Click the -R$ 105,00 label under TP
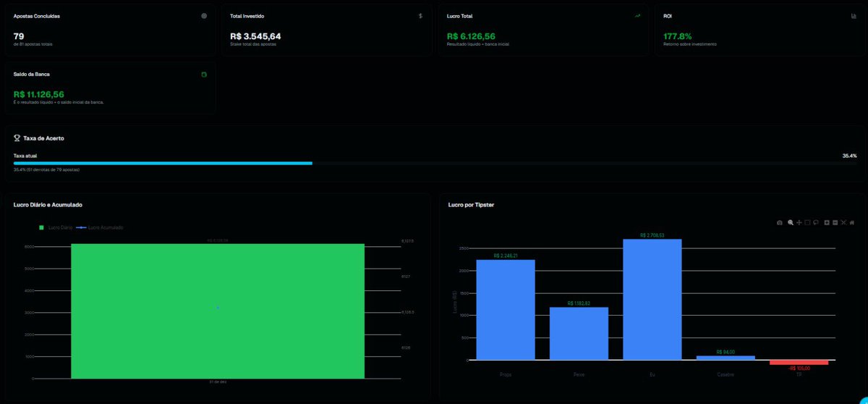The height and width of the screenshot is (404, 868). (799, 368)
